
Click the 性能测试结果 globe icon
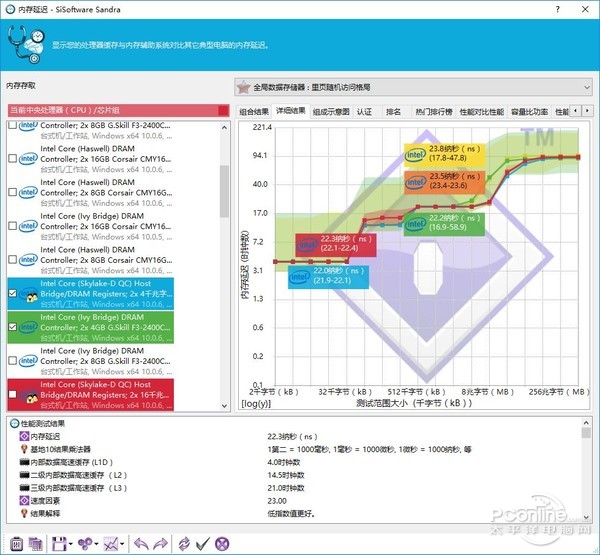click(x=15, y=423)
